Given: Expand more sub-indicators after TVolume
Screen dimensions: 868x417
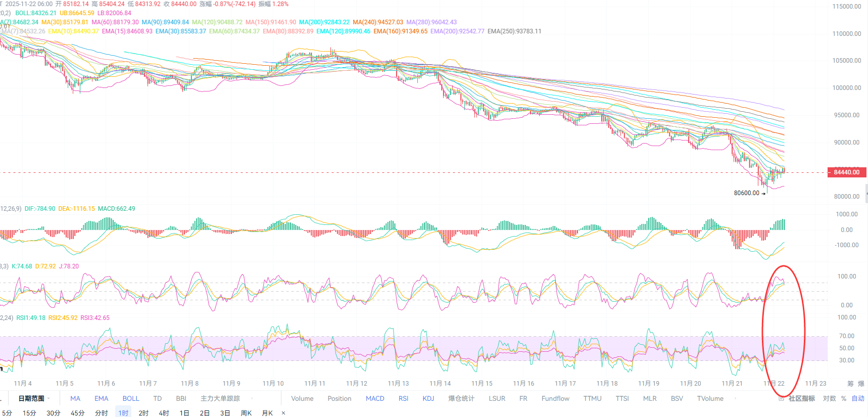Looking at the screenshot, I should pos(736,398).
